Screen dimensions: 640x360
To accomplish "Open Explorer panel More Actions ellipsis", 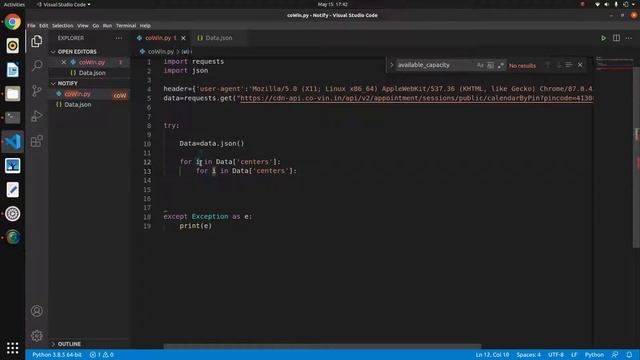I will [x=119, y=38].
